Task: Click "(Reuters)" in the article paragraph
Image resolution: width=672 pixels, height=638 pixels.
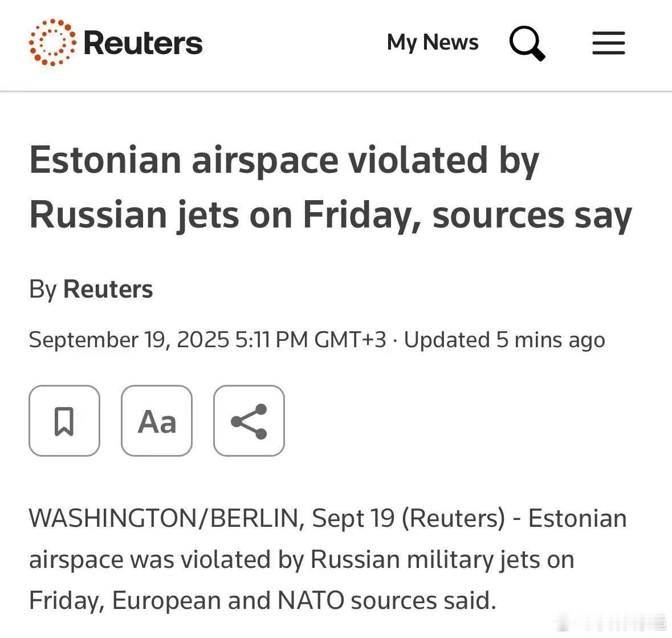Action: pyautogui.click(x=454, y=518)
